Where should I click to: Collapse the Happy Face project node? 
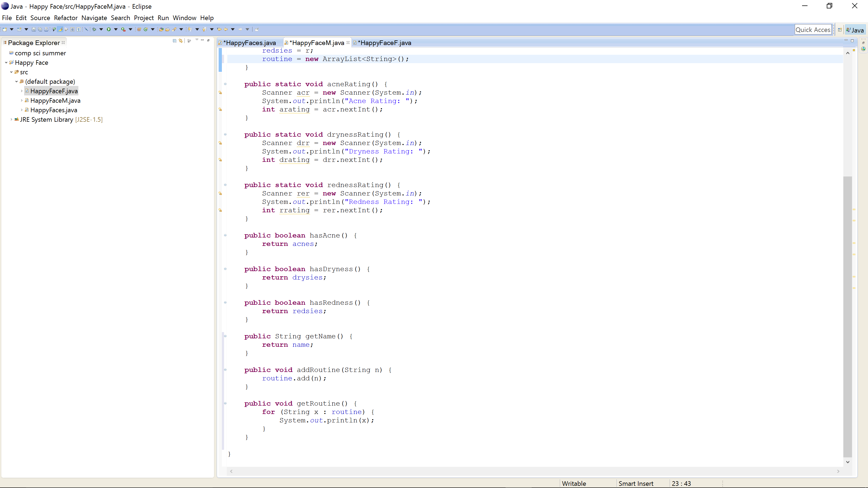click(x=6, y=63)
